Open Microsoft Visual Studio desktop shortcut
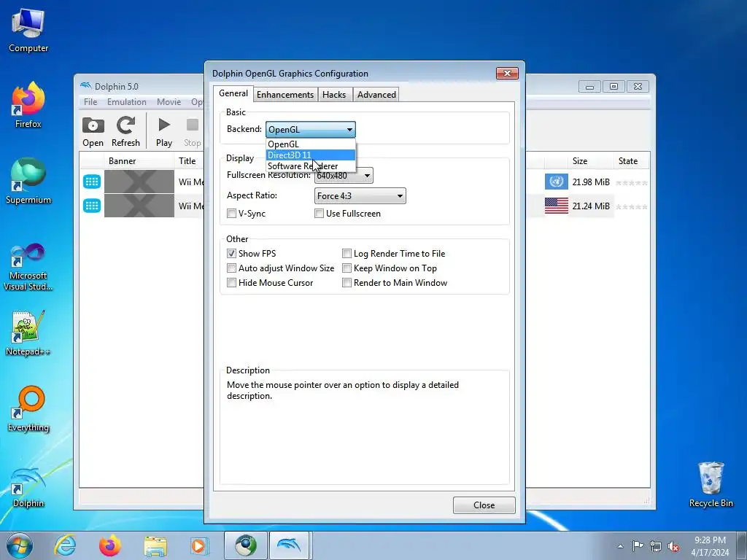Image resolution: width=747 pixels, height=560 pixels. coord(28,267)
